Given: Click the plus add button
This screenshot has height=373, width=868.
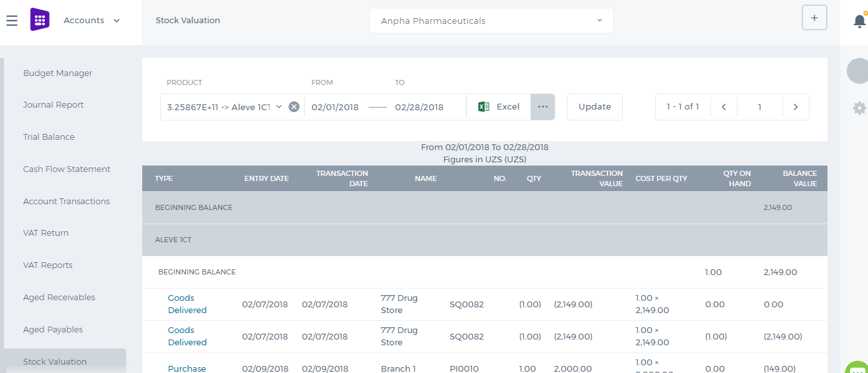Looking at the screenshot, I should (x=814, y=18).
